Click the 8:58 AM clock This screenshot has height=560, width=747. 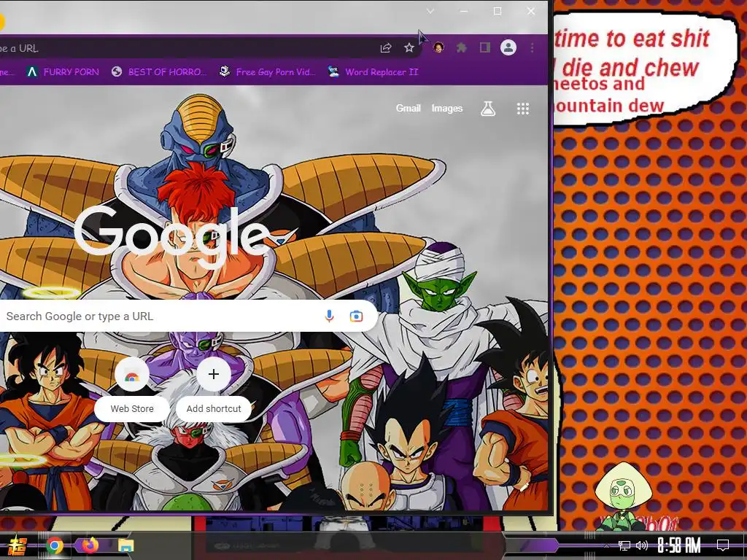pos(679,545)
